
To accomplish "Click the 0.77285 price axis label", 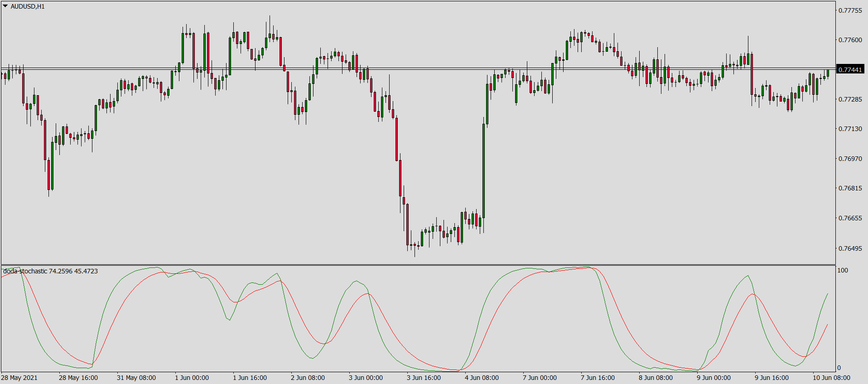I will point(850,99).
